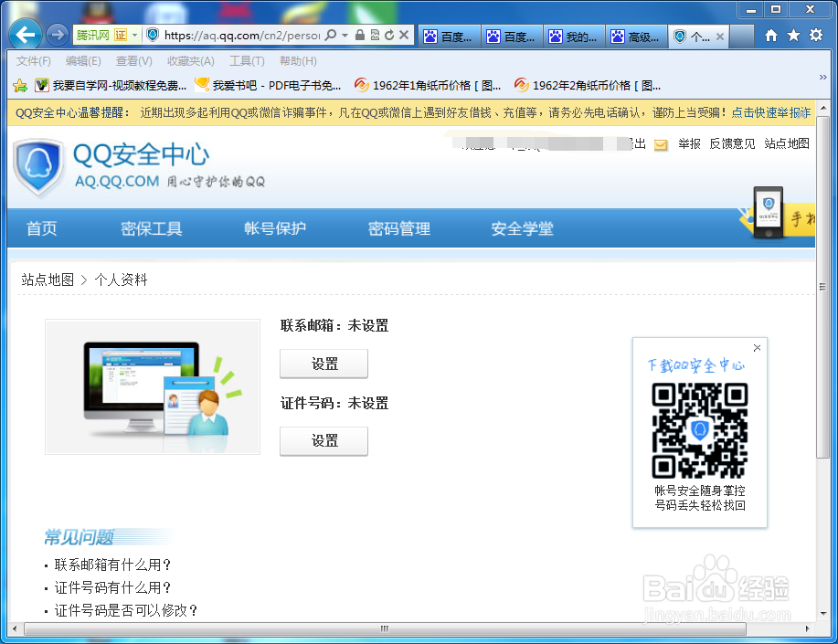Click the vertical scrollbar thumb

(x=823, y=287)
